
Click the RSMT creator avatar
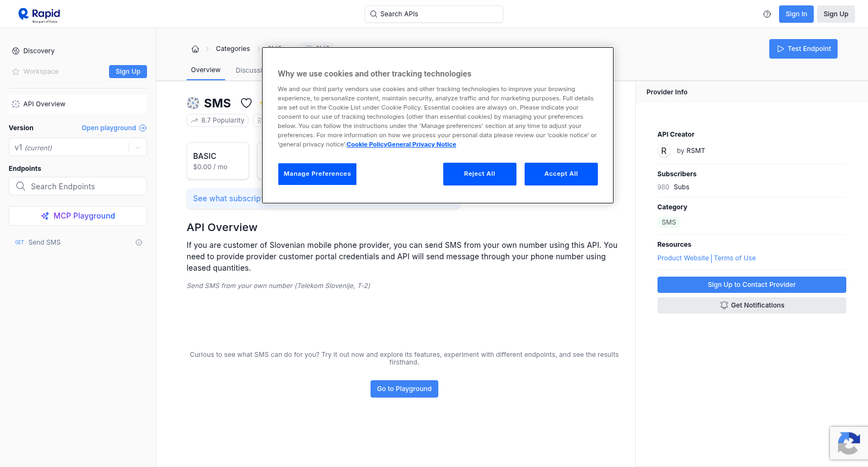pos(664,151)
